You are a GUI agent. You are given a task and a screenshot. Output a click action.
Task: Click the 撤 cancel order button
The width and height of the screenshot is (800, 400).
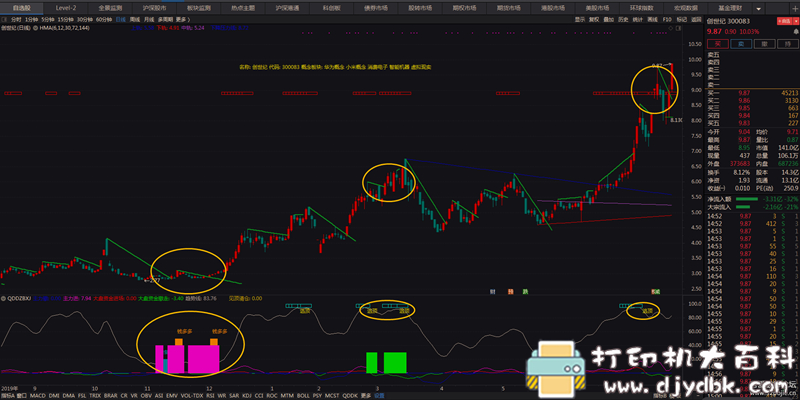point(764,44)
